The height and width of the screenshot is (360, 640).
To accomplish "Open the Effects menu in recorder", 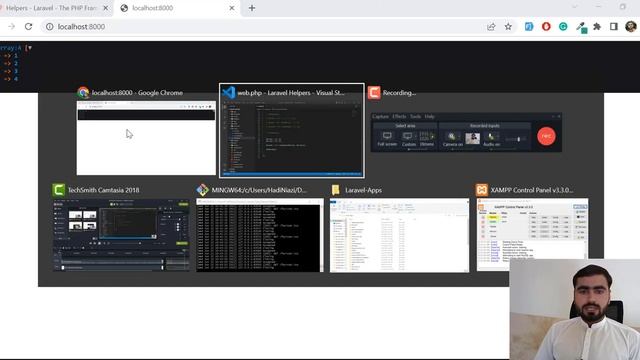I will tap(399, 117).
